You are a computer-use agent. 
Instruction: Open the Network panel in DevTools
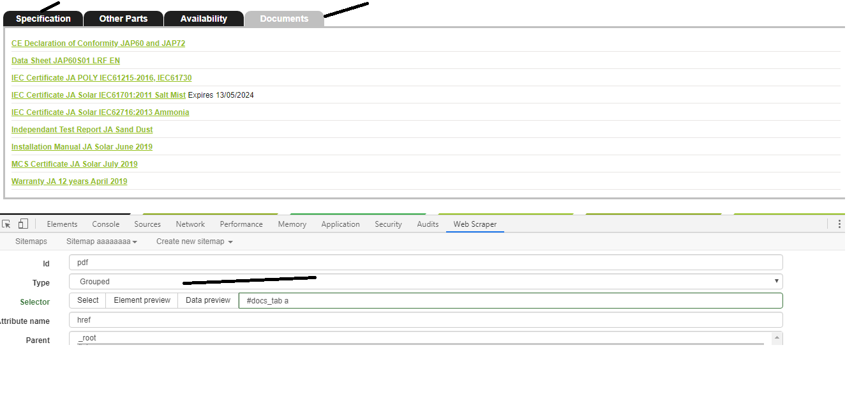point(190,224)
